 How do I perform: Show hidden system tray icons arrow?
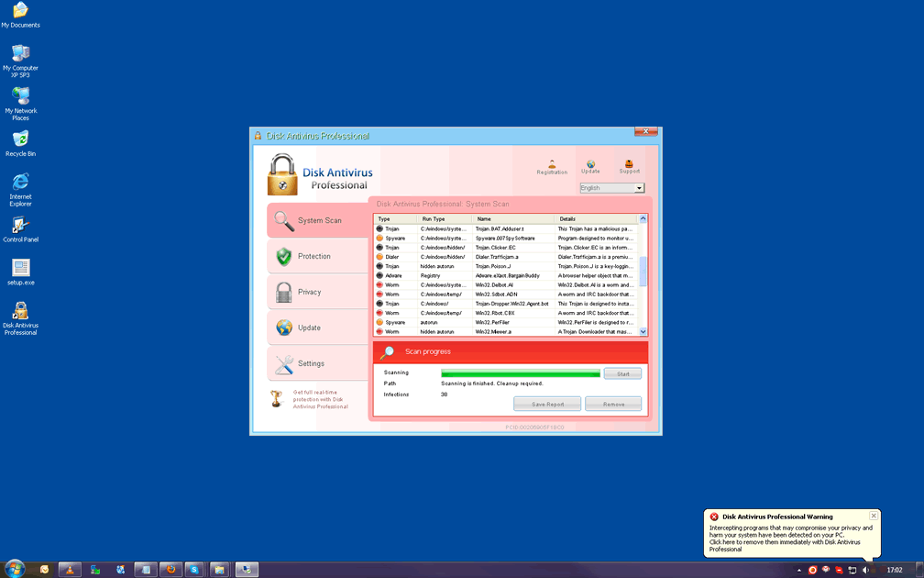798,570
